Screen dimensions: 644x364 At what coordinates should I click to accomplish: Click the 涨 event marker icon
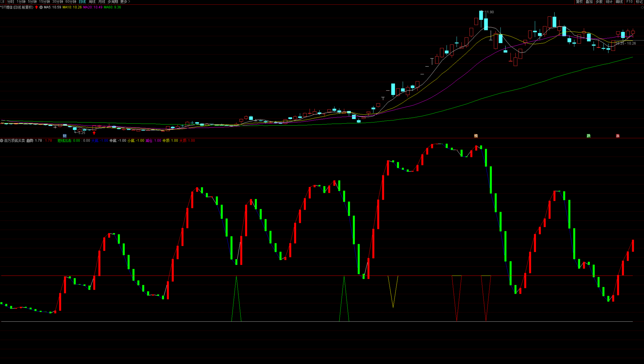(618, 136)
